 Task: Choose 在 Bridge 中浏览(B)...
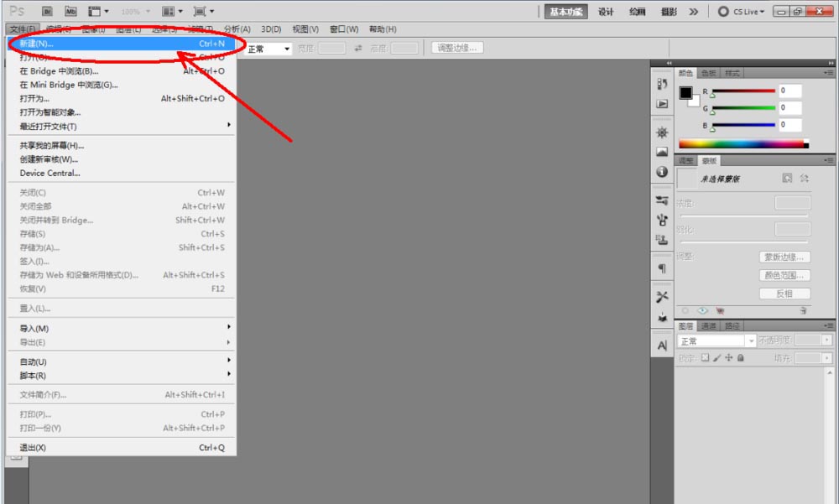click(121, 70)
